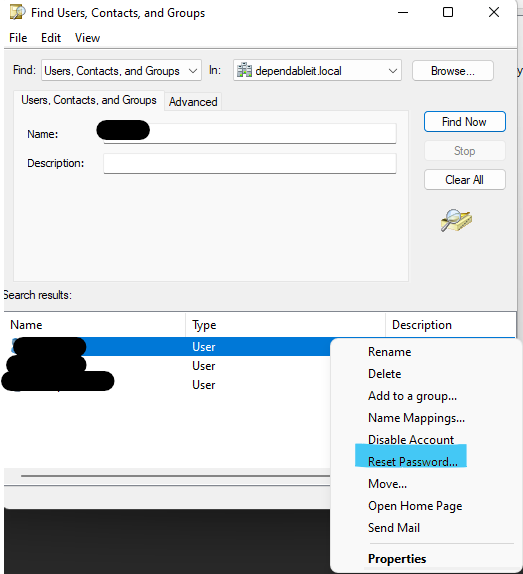The height and width of the screenshot is (574, 523).
Task: Open the Edit menu
Action: click(x=51, y=38)
